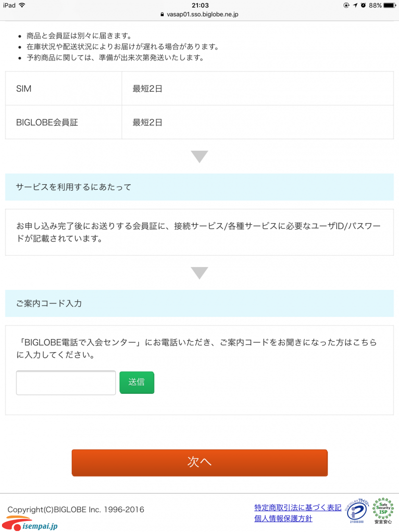Open 特定商取引法に基づく表記 link

[298, 508]
